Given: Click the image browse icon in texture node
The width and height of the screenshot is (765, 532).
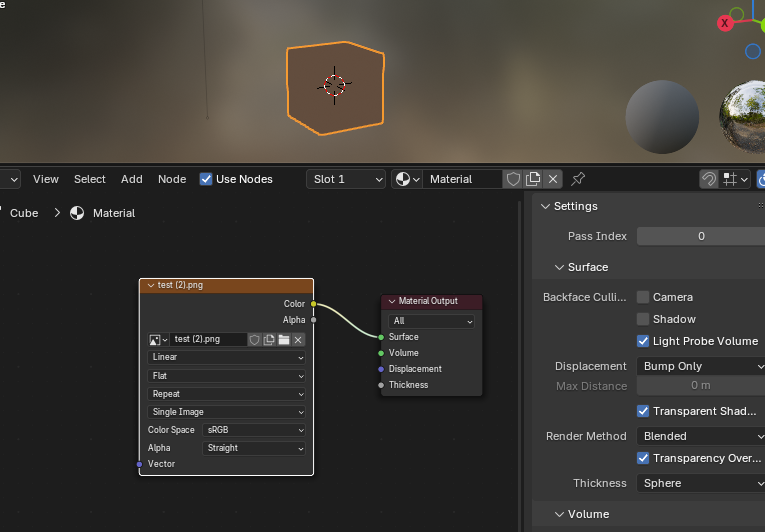Looking at the screenshot, I should [x=158, y=339].
